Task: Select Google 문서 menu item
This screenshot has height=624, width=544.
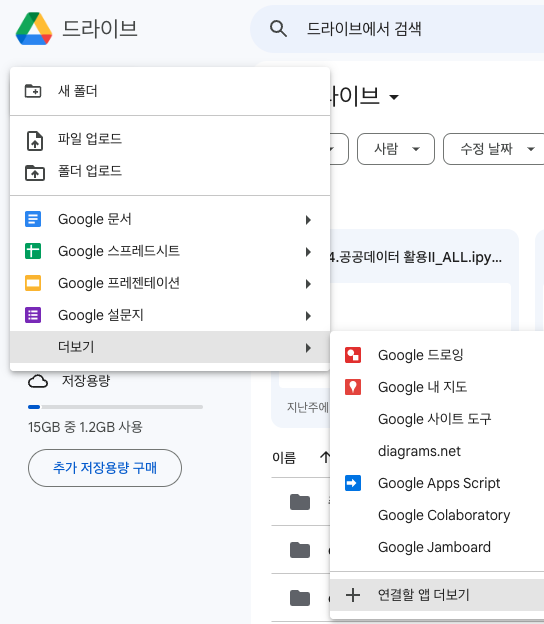Action: coord(170,219)
